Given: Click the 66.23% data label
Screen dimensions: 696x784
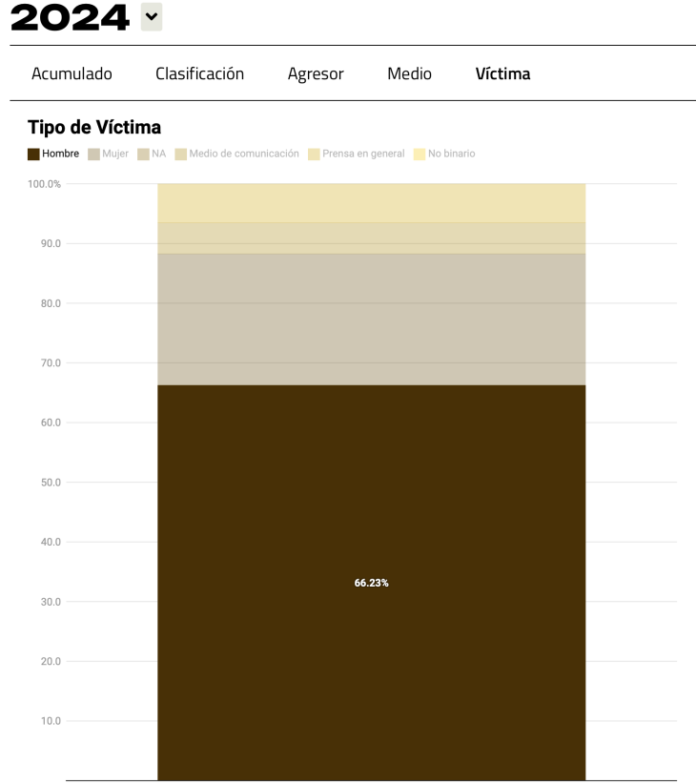Looking at the screenshot, I should 371,583.
